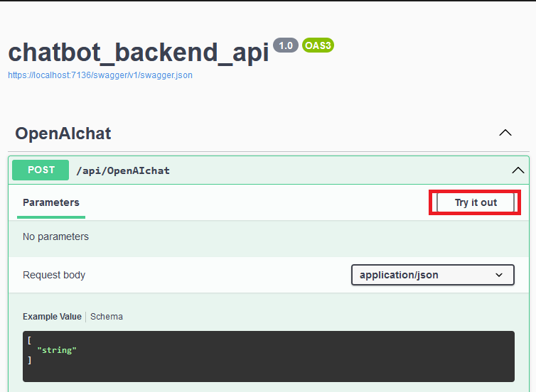This screenshot has width=536, height=392.
Task: Click the green OAS3 badge
Action: tap(318, 45)
